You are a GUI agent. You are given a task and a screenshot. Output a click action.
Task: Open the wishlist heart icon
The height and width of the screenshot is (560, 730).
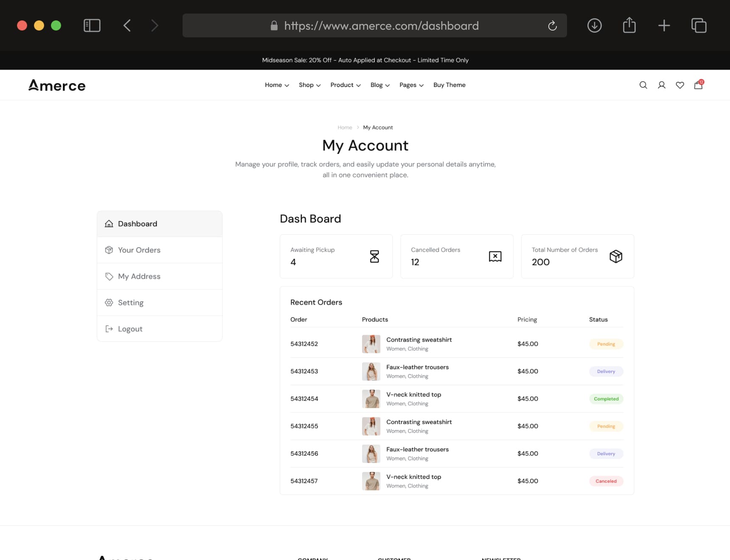(x=679, y=85)
